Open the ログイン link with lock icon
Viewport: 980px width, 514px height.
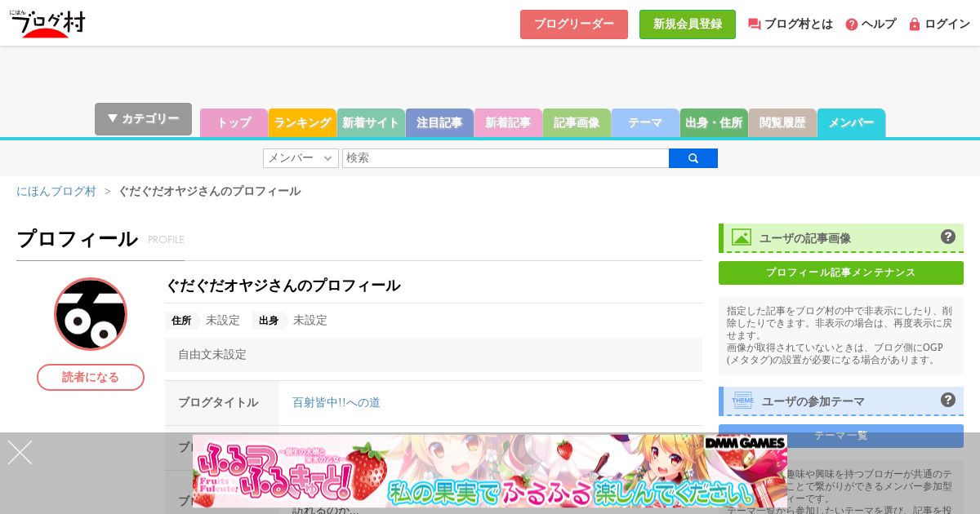tap(939, 24)
